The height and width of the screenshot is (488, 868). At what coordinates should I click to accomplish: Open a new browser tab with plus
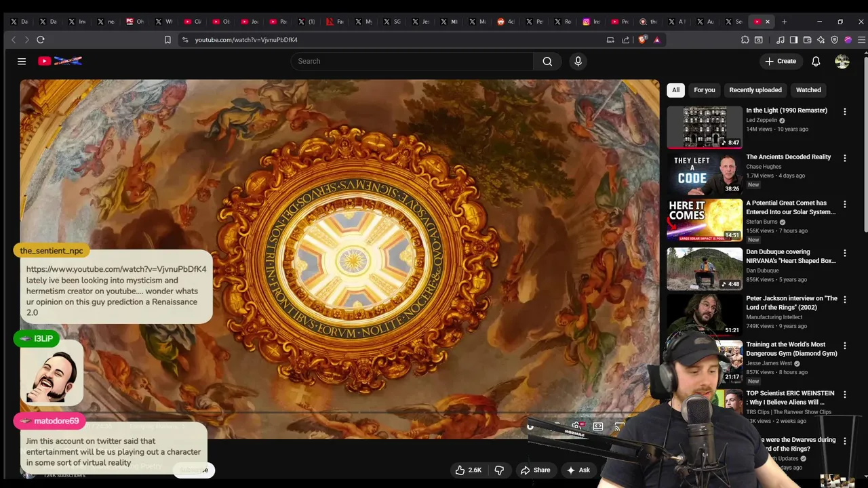(784, 22)
